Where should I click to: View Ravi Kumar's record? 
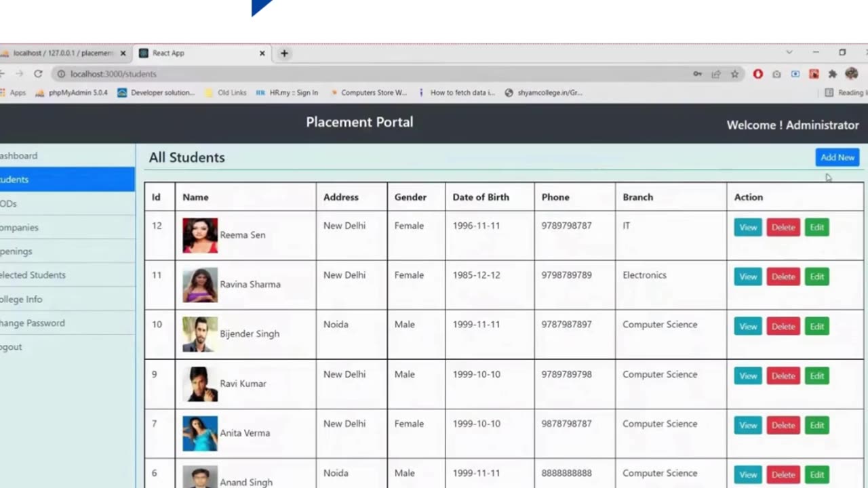[x=748, y=375]
